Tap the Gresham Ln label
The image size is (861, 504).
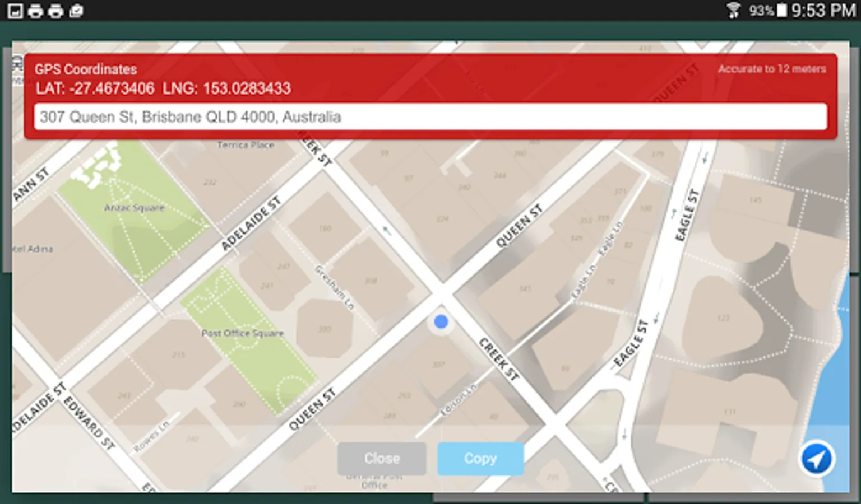point(335,287)
